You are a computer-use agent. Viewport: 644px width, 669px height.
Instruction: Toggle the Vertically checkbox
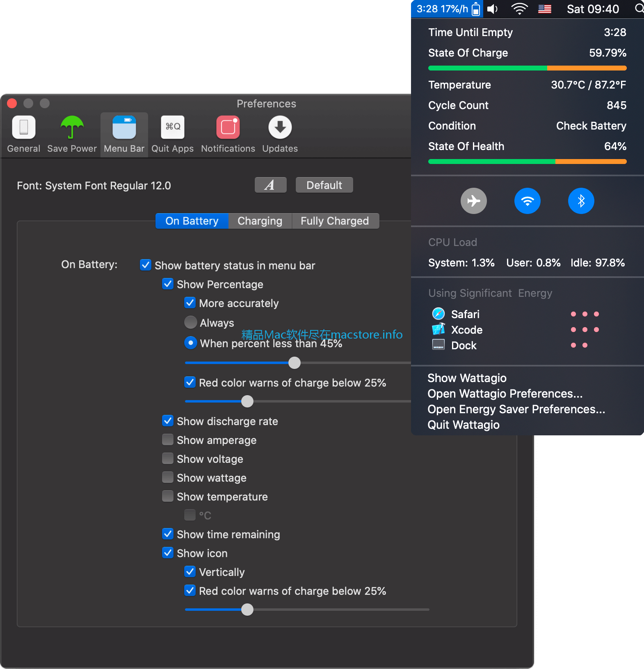tap(190, 571)
